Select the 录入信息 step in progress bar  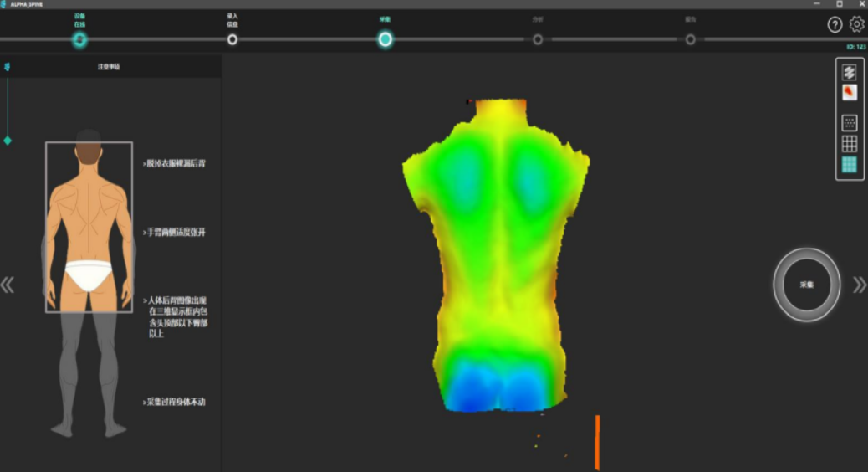[x=232, y=39]
